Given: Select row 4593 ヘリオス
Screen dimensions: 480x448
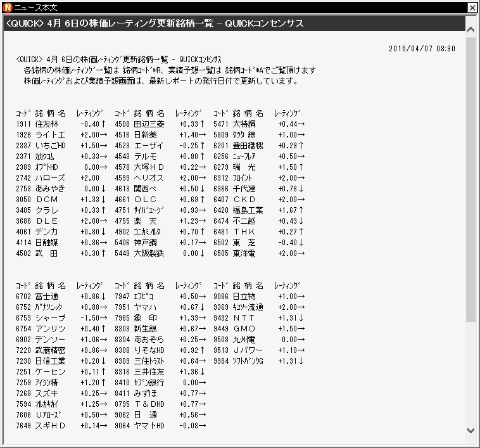Looking at the screenshot, I should [x=160, y=178].
